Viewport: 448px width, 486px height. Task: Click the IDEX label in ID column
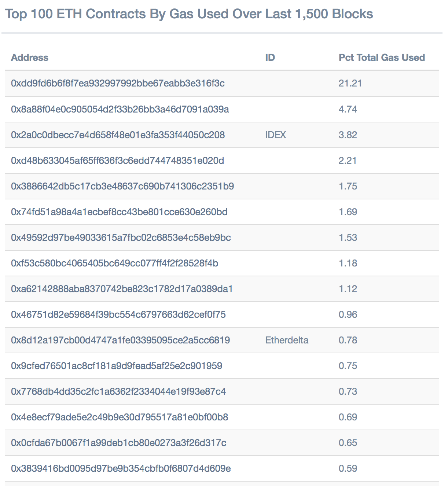(276, 135)
